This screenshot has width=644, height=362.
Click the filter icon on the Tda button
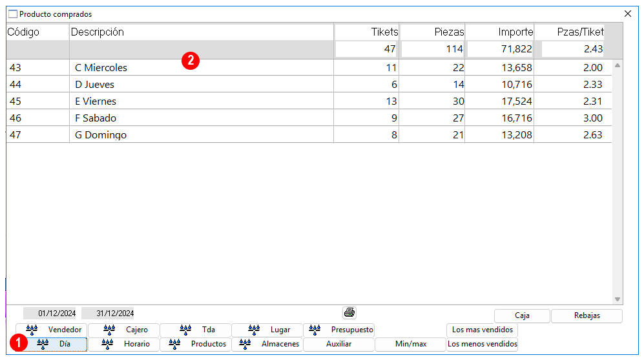[x=185, y=330]
